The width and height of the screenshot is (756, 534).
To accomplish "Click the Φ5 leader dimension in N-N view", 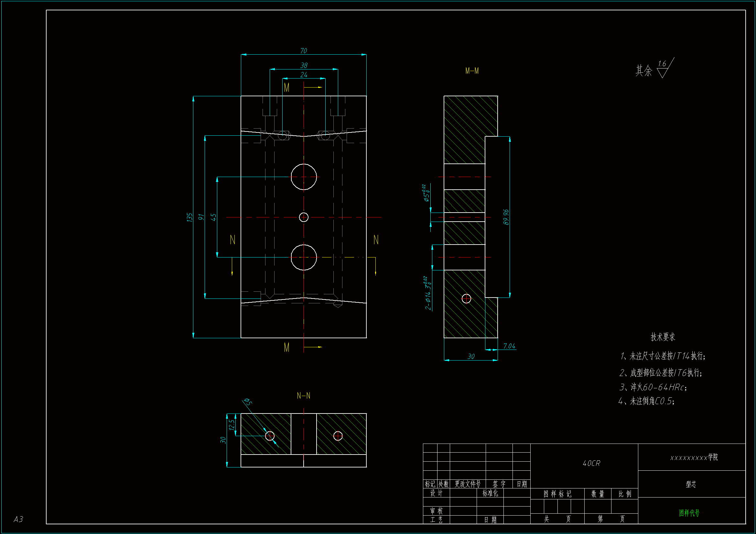I will 248,402.
